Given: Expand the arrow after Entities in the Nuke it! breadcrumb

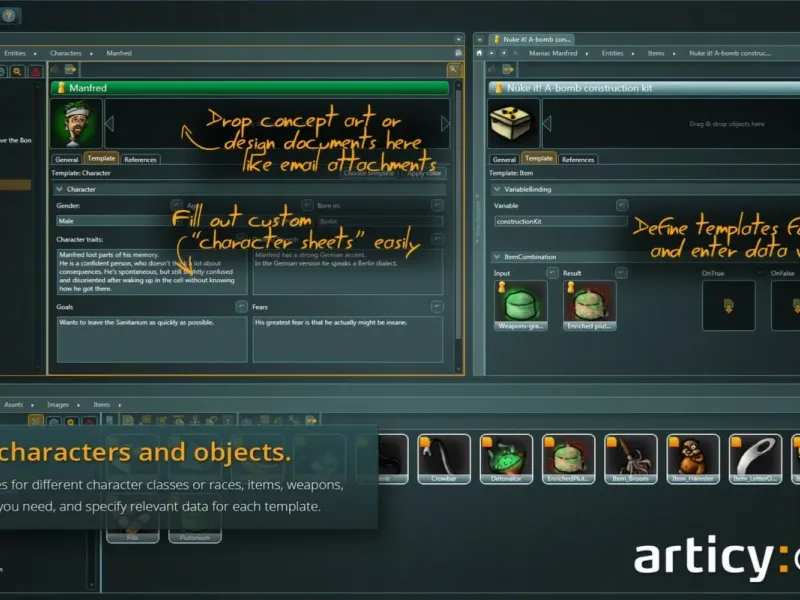Looking at the screenshot, I should 633,54.
